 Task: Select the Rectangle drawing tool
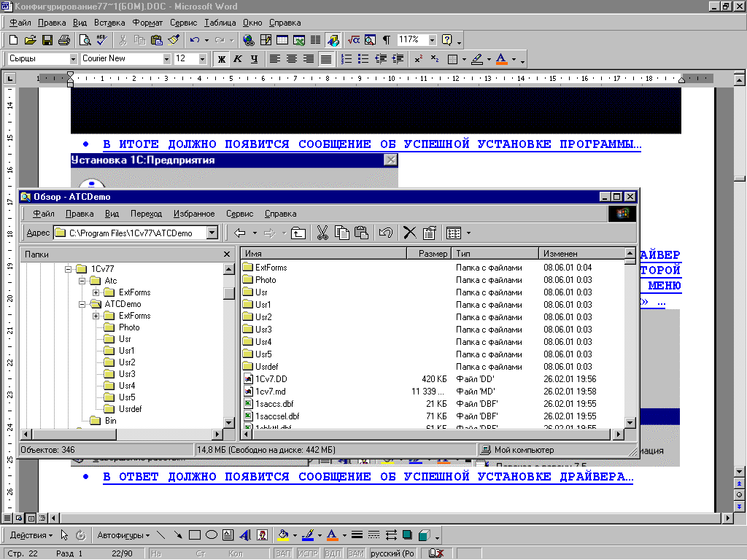[x=194, y=535]
